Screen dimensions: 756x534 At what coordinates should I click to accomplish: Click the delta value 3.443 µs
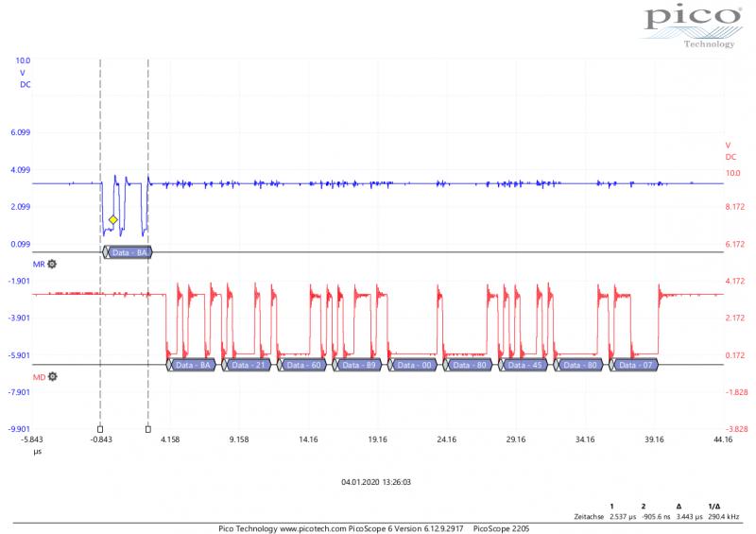pos(690,516)
